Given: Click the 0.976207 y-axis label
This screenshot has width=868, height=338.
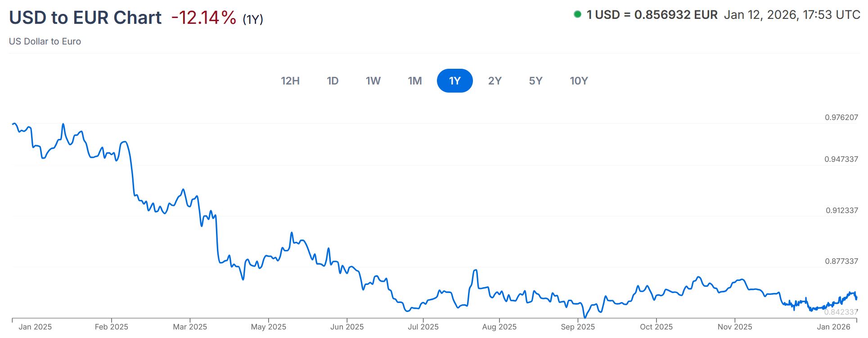Looking at the screenshot, I should point(841,117).
